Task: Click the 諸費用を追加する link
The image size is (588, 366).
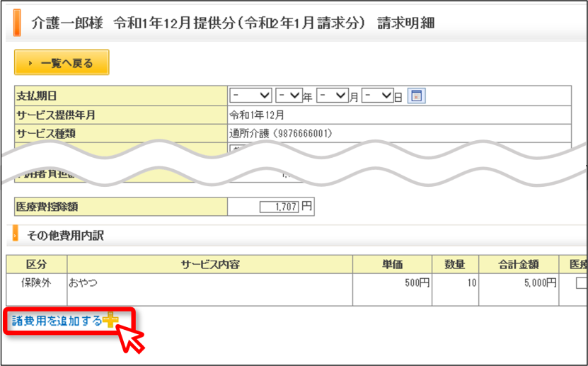Action: (57, 321)
